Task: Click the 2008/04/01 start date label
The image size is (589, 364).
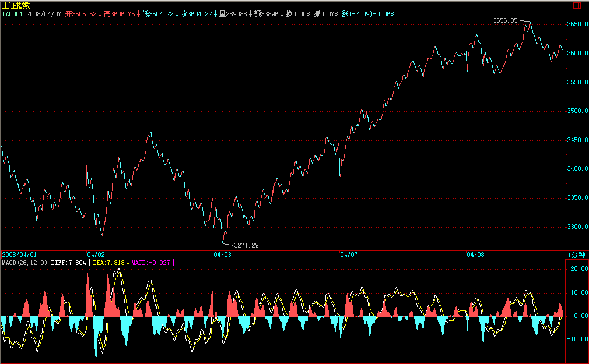Action: pyautogui.click(x=19, y=255)
